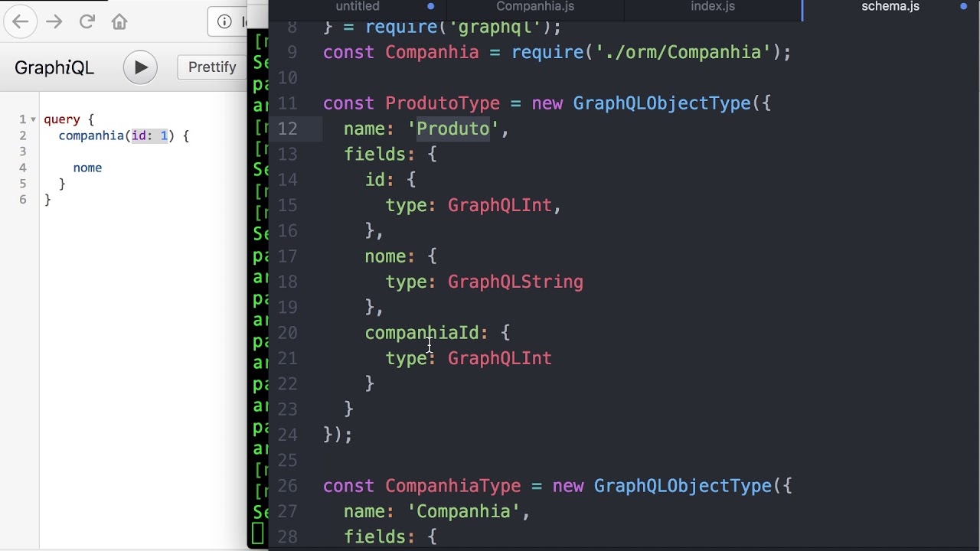Click 'GraphQLString' on line 18
Screen dimensions: 980x551
point(515,282)
